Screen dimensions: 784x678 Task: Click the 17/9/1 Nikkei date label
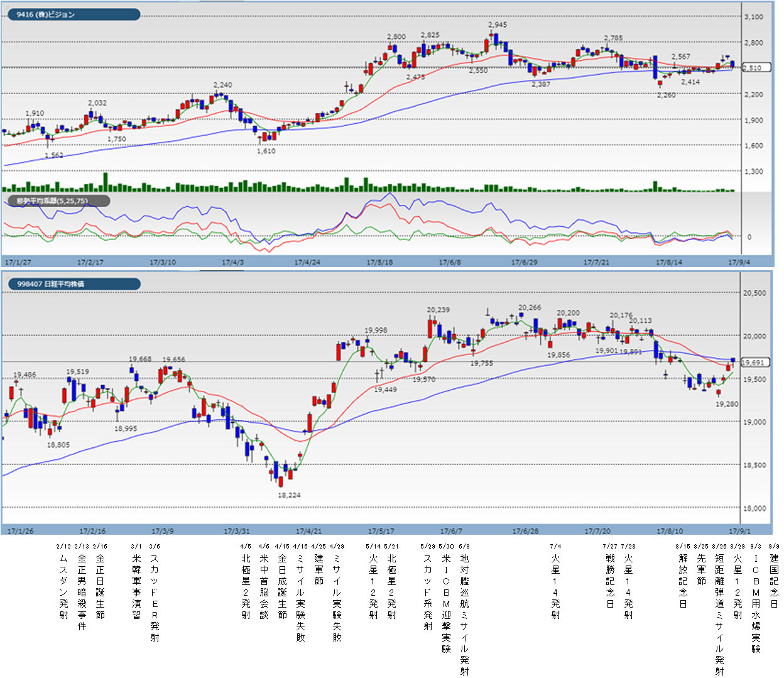coord(739,531)
